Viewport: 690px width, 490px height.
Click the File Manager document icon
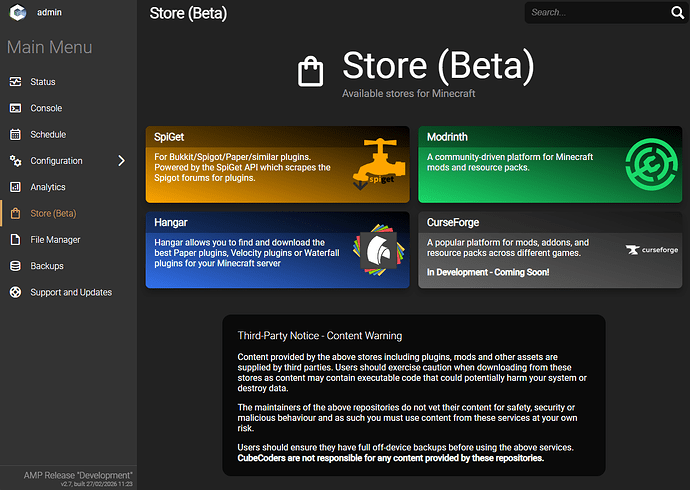[x=15, y=240]
